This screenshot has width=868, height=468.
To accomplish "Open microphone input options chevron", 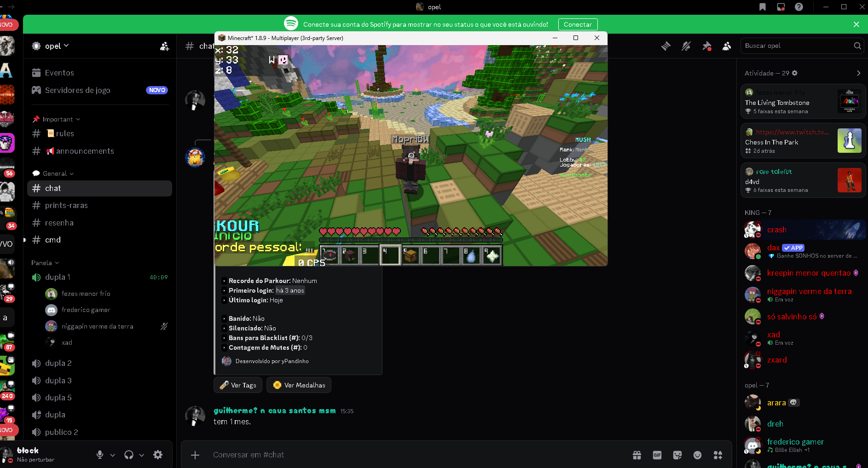I will [x=113, y=455].
